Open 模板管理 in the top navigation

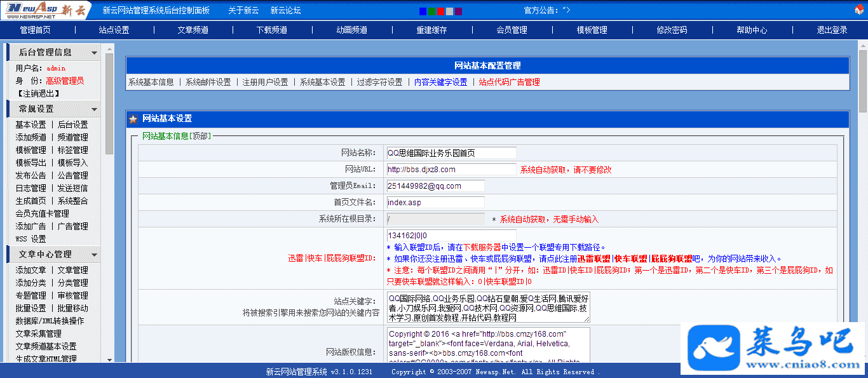(x=592, y=30)
